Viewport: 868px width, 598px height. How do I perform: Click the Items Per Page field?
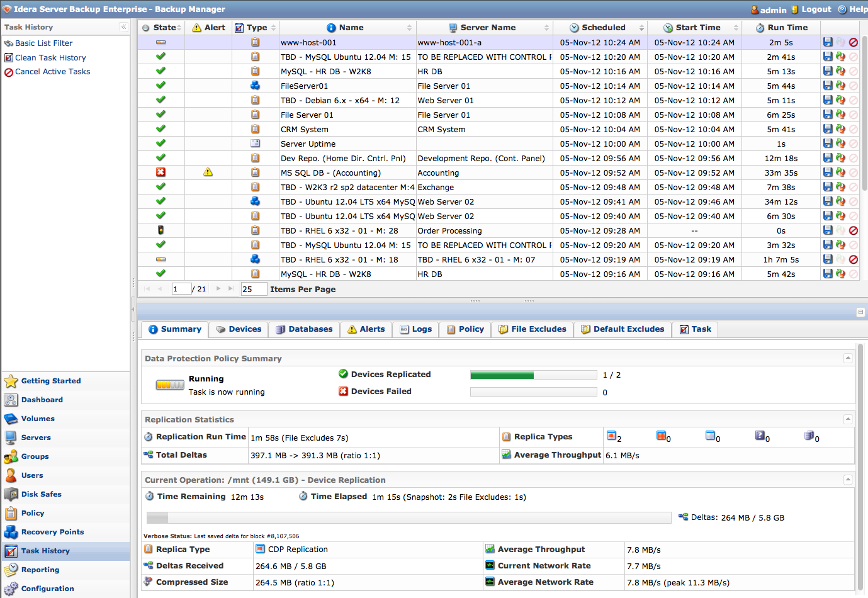tap(254, 289)
